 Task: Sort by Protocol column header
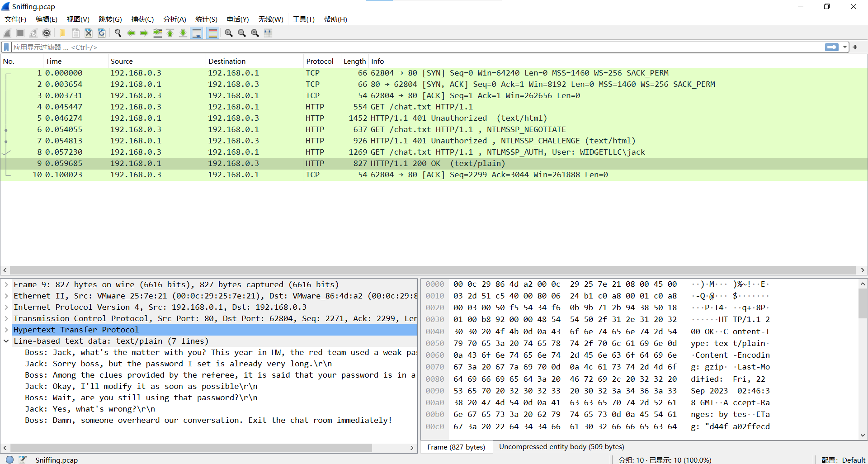click(x=322, y=62)
